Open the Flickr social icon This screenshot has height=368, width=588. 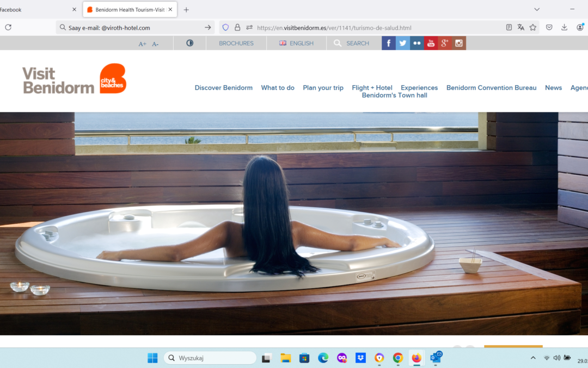point(417,44)
